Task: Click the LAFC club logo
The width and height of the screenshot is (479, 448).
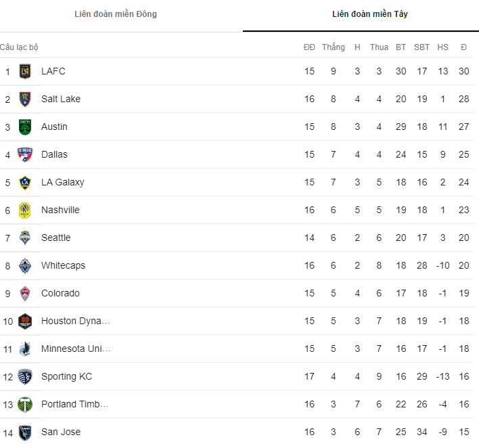Action: [x=25, y=71]
